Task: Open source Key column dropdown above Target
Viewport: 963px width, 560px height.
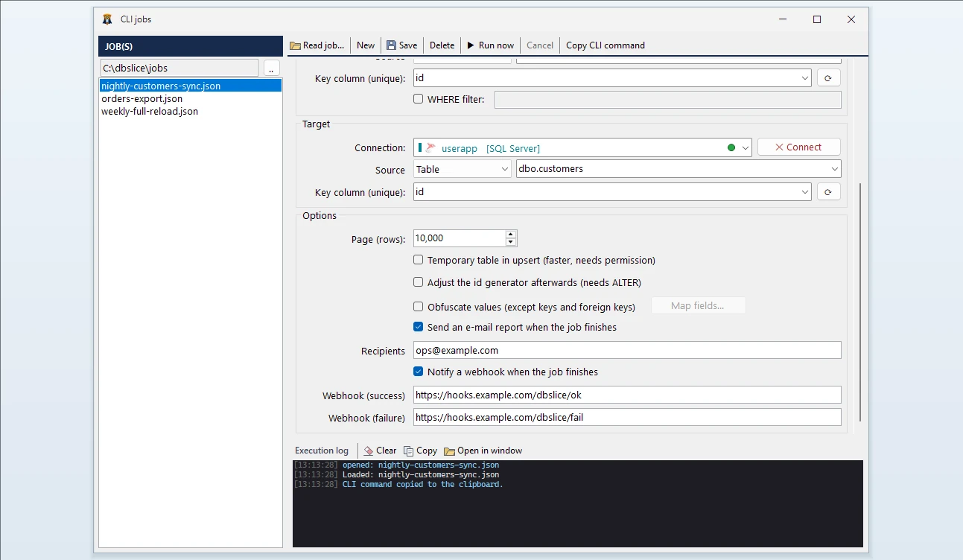Action: point(805,77)
